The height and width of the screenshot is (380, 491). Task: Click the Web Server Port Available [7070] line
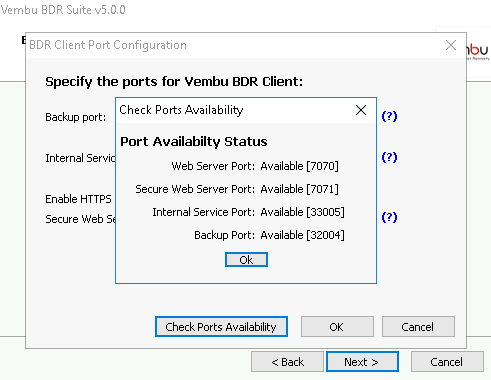(x=255, y=166)
